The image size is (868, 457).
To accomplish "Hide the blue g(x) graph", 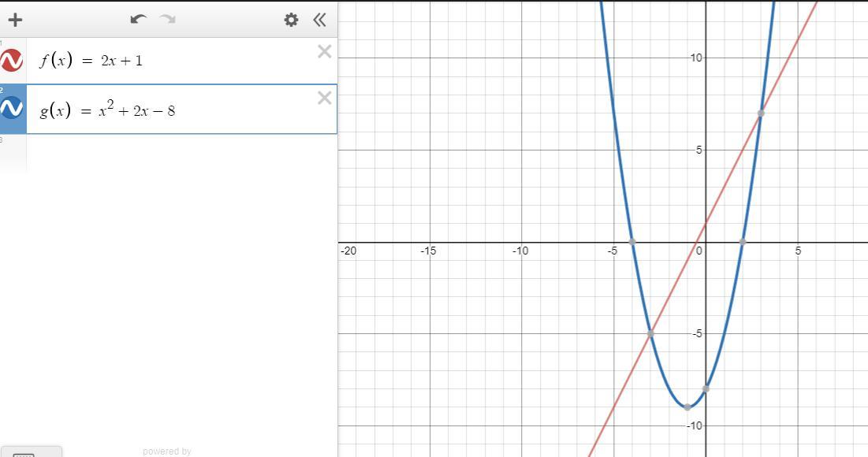I will 11,107.
